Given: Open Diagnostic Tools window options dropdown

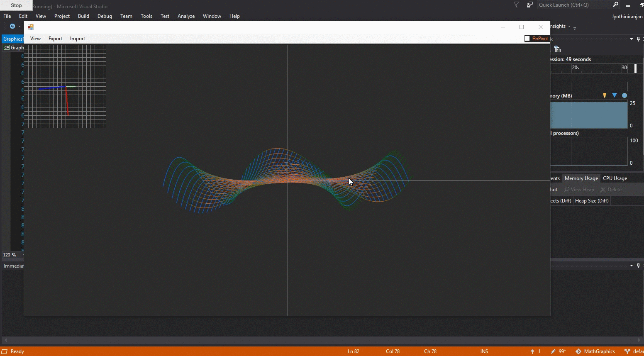Looking at the screenshot, I should point(632,39).
